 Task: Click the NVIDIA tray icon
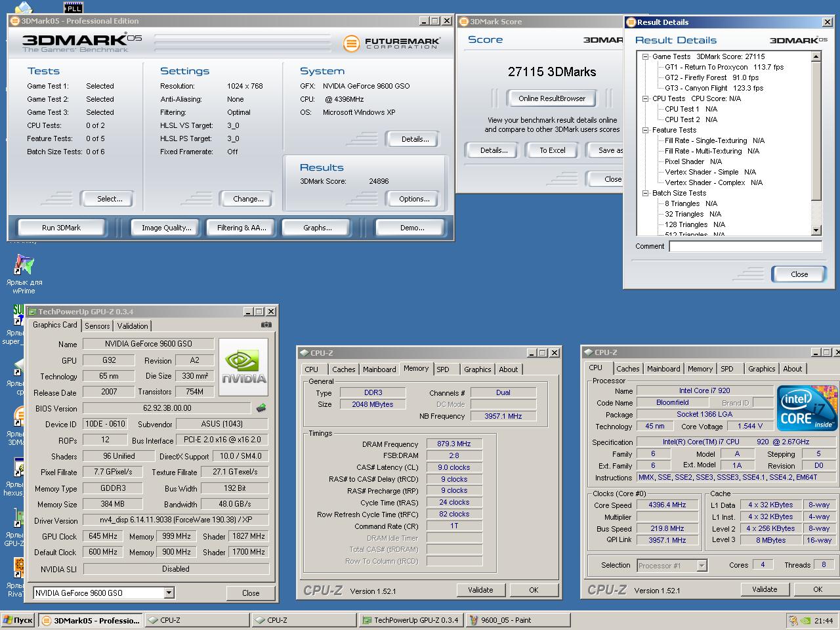805,620
